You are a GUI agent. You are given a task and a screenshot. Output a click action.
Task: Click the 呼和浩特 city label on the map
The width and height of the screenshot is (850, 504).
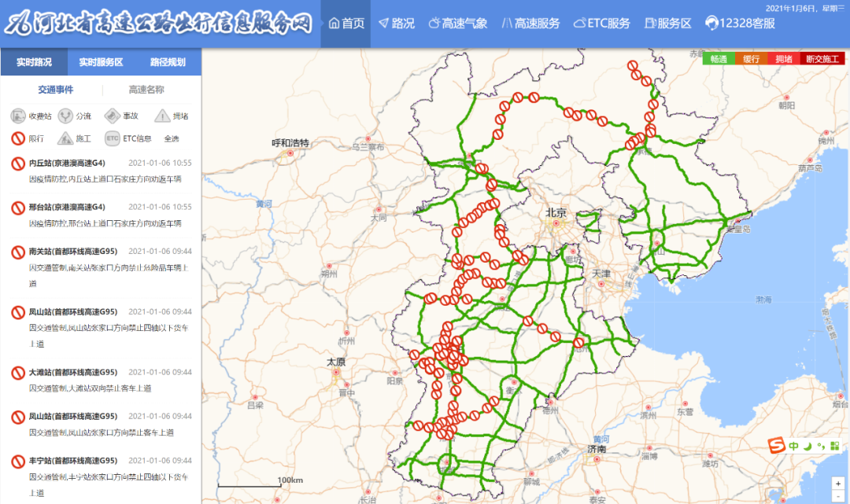[x=290, y=143]
